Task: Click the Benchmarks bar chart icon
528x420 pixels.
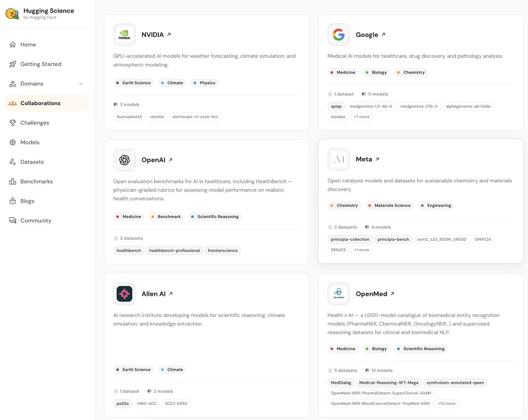Action: [x=12, y=181]
